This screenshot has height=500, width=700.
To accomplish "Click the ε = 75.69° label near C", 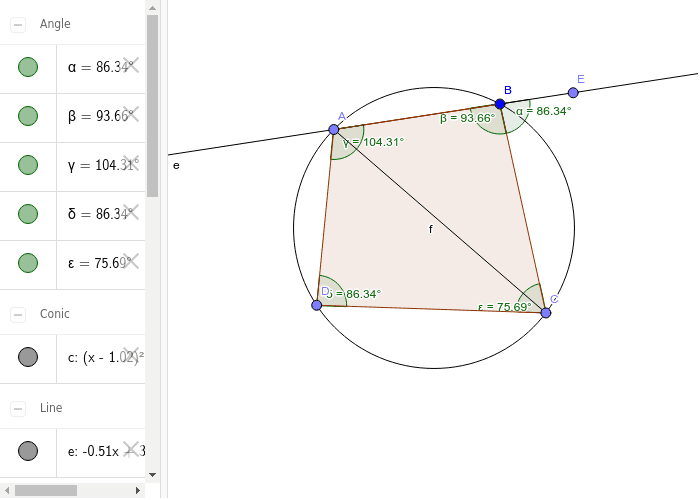I will pyautogui.click(x=504, y=307).
